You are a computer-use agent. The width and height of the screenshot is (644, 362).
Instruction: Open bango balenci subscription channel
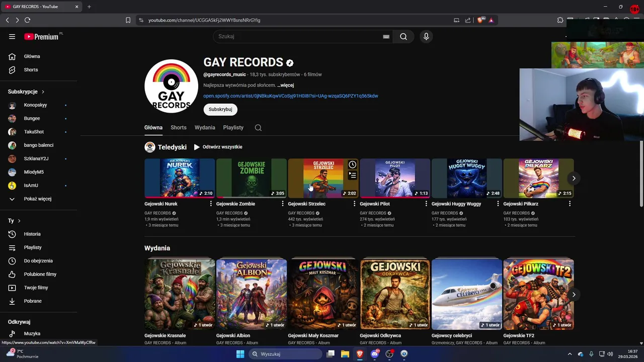pyautogui.click(x=39, y=145)
